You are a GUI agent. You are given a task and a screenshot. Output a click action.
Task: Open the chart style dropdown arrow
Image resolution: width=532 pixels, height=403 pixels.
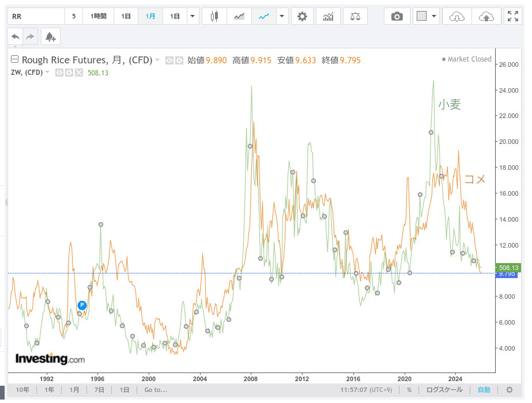click(281, 17)
